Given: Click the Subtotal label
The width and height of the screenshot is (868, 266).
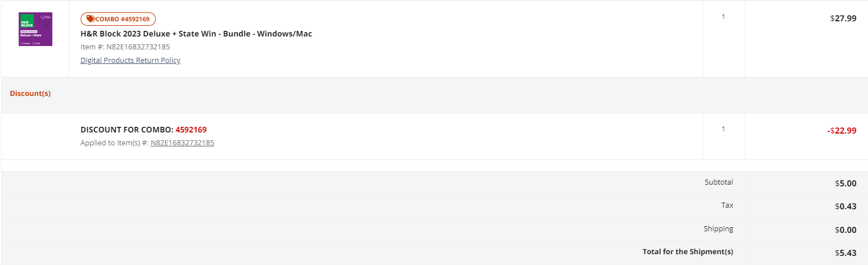Looking at the screenshot, I should (719, 182).
